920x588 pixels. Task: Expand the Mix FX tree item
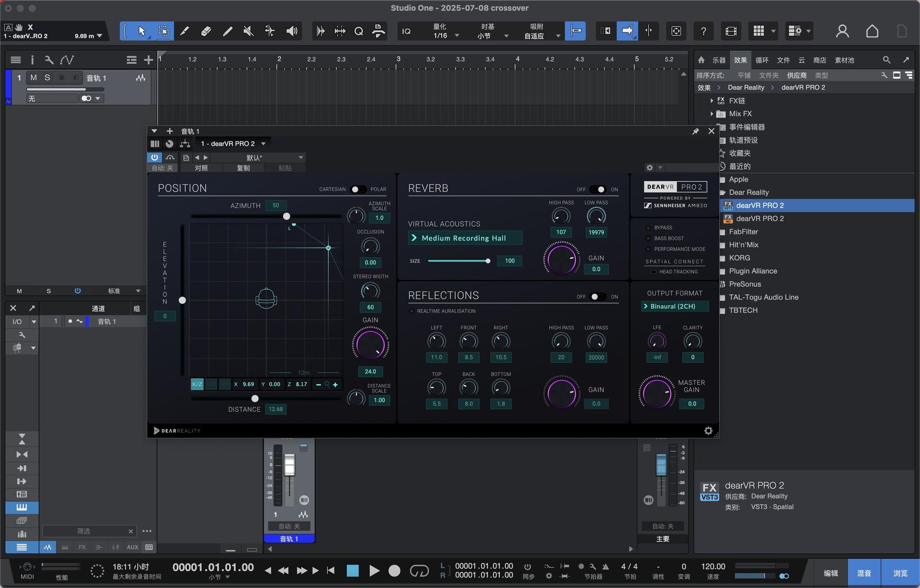point(712,114)
